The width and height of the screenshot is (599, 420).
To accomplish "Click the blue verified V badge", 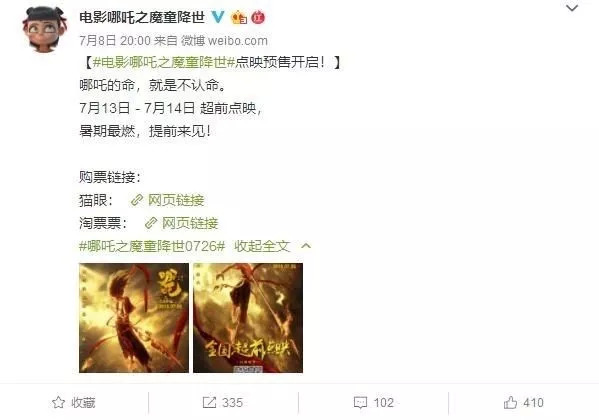I will pyautogui.click(x=218, y=17).
